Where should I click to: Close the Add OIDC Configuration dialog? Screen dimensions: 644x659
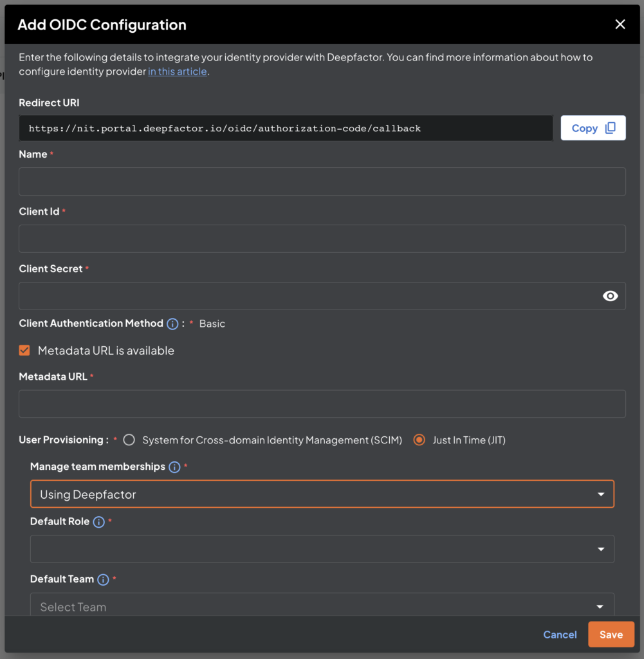[620, 24]
